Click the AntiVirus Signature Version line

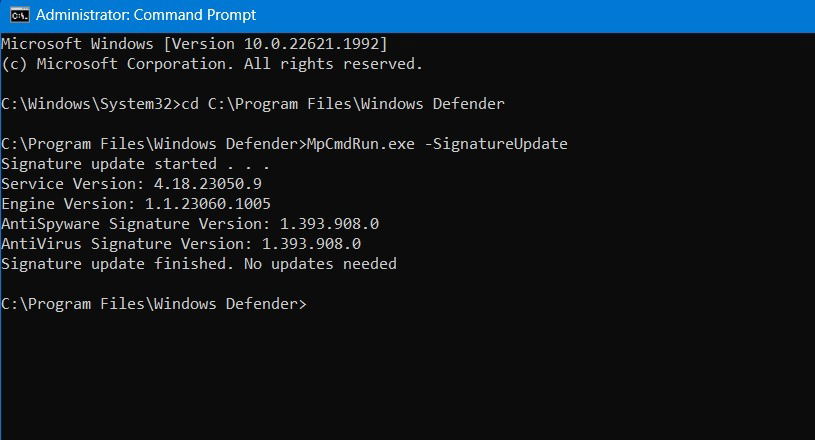[x=181, y=244]
